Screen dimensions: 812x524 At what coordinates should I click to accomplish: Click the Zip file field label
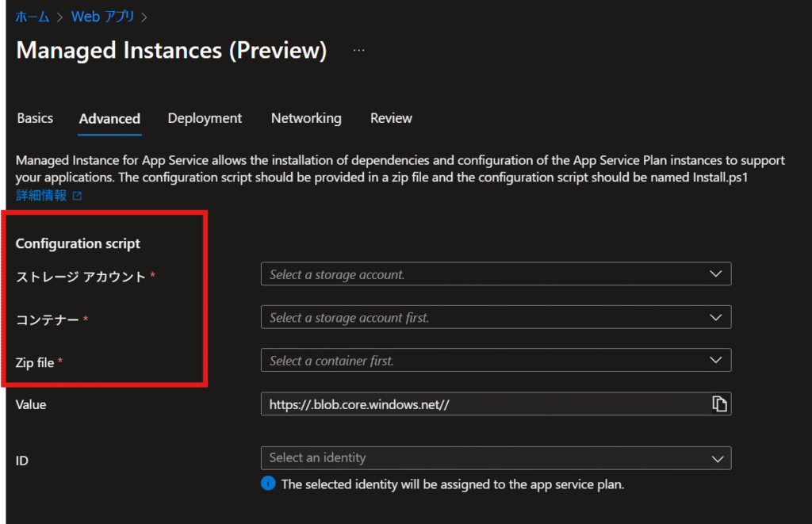(x=35, y=362)
